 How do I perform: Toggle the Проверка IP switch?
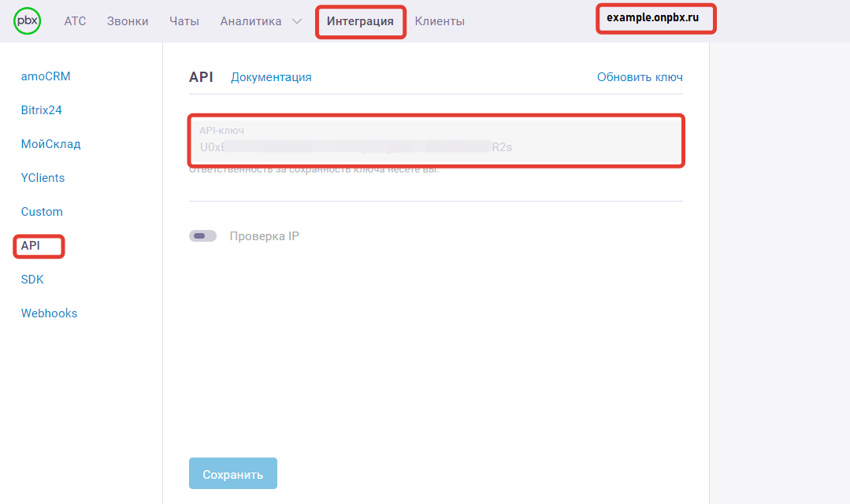202,236
